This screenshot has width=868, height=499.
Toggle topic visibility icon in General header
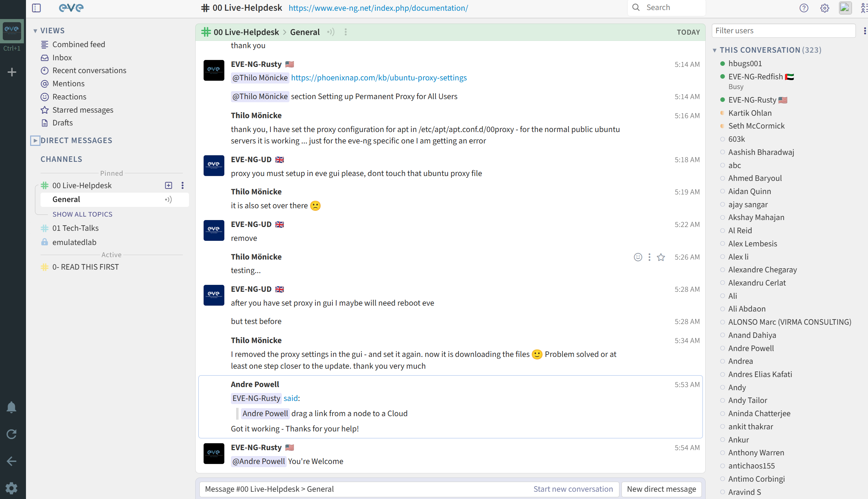pos(331,32)
